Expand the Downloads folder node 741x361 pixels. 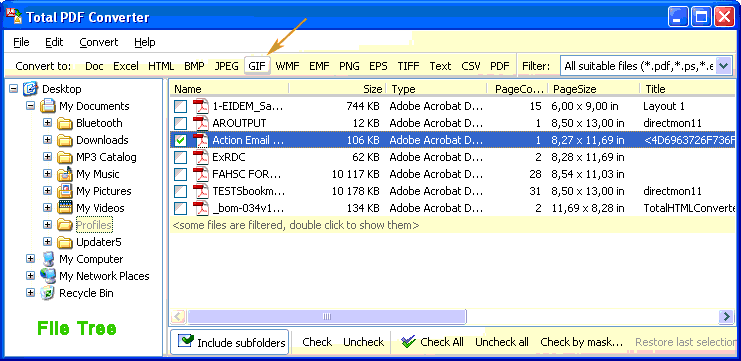click(47, 140)
